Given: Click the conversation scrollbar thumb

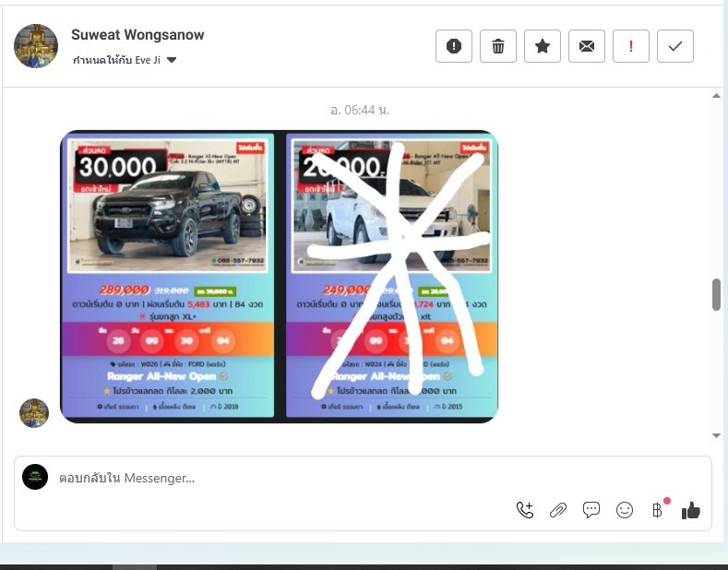Looking at the screenshot, I should pyautogui.click(x=716, y=294).
